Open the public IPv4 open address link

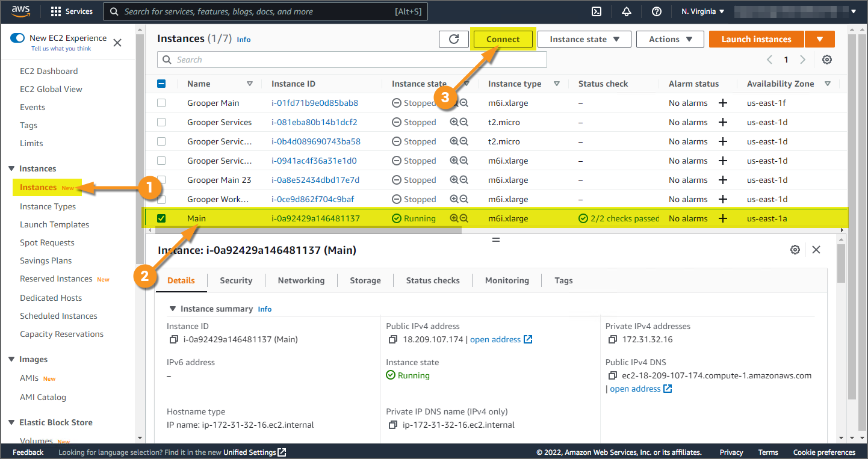tap(501, 339)
